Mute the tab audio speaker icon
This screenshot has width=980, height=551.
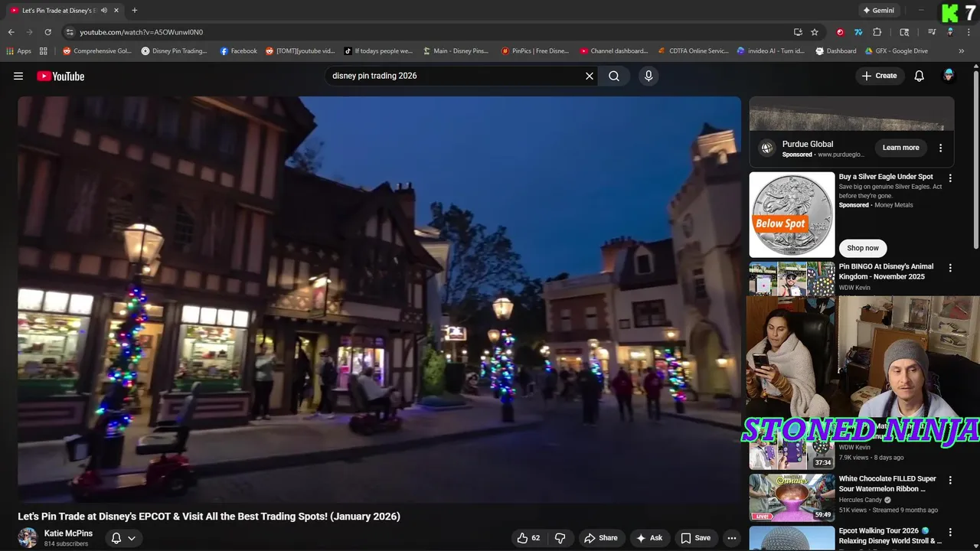pos(103,11)
